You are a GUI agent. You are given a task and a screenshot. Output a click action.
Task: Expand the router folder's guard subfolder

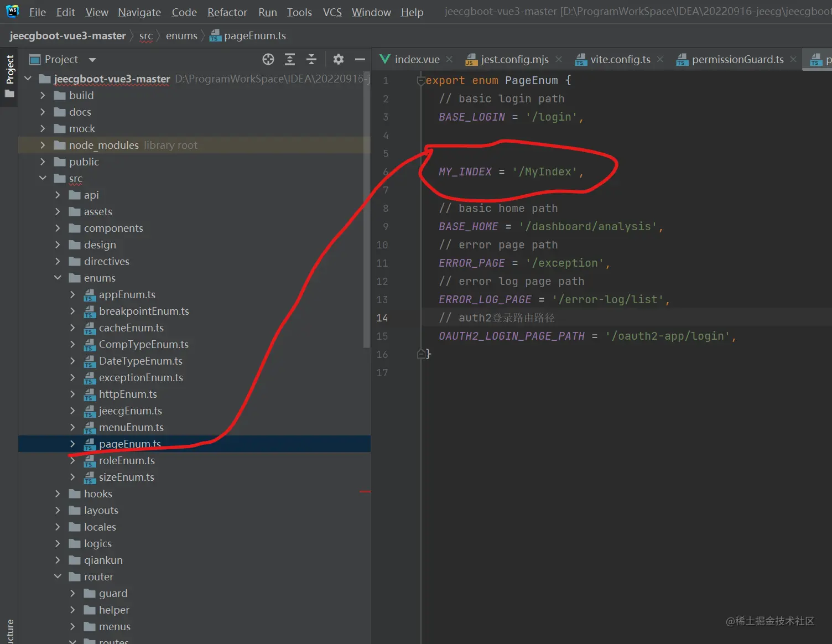pos(72,593)
